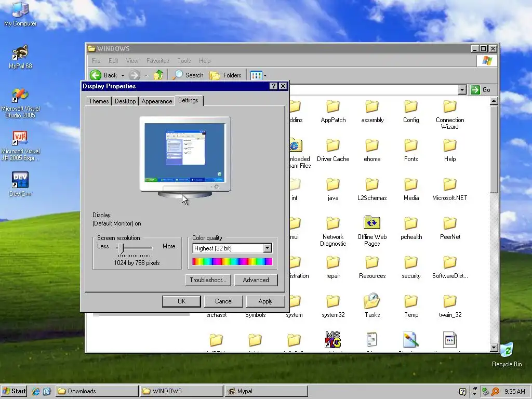This screenshot has height=399, width=532.
Task: Open Microsoft Visual Studio 2005 shortcut
Action: [x=20, y=103]
